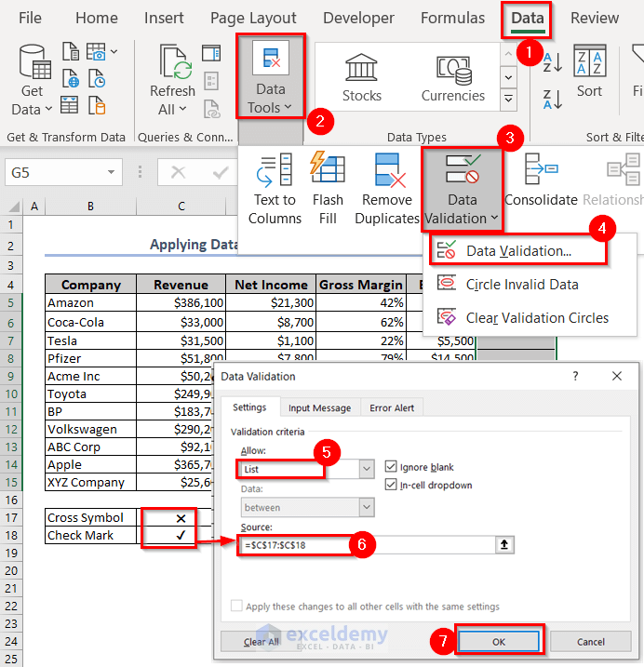Click Text to Columns tool
Screen dimensions: 644x667
pos(275,189)
